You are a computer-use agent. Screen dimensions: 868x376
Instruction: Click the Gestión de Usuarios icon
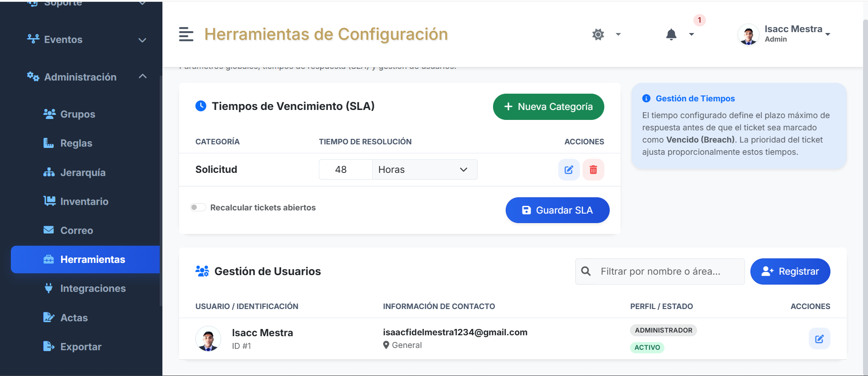(202, 271)
